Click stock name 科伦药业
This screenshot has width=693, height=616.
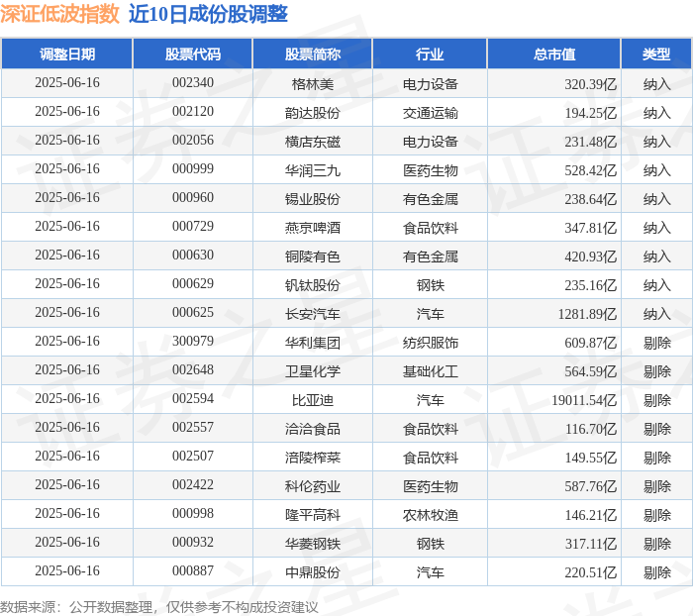click(313, 486)
